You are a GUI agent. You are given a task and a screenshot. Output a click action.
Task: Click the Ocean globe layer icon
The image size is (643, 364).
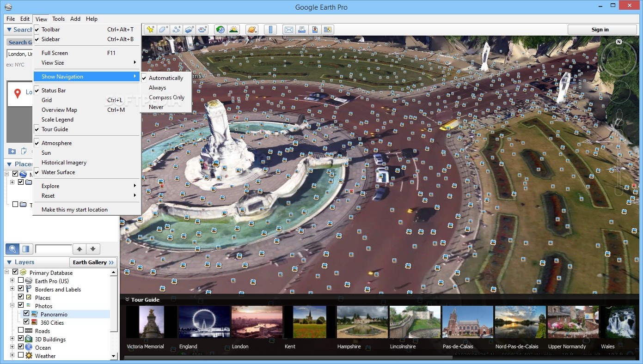tap(29, 347)
